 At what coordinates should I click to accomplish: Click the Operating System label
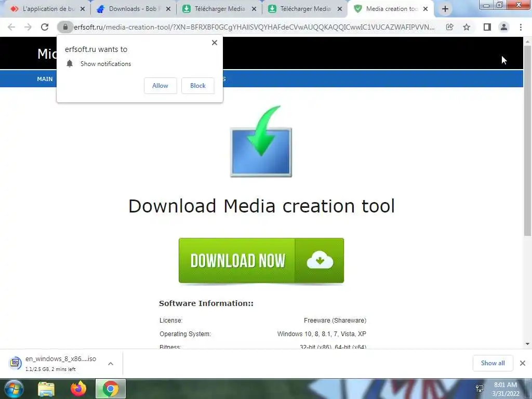(185, 334)
